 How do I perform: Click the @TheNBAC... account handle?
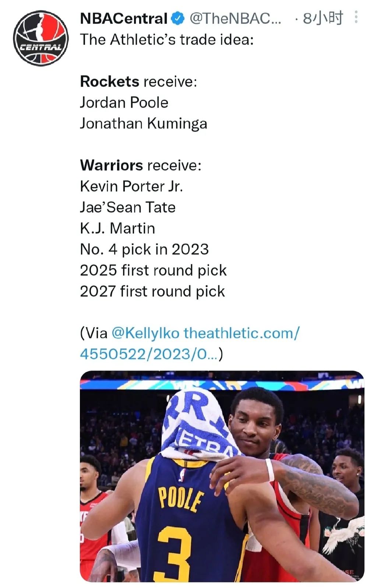point(235,18)
